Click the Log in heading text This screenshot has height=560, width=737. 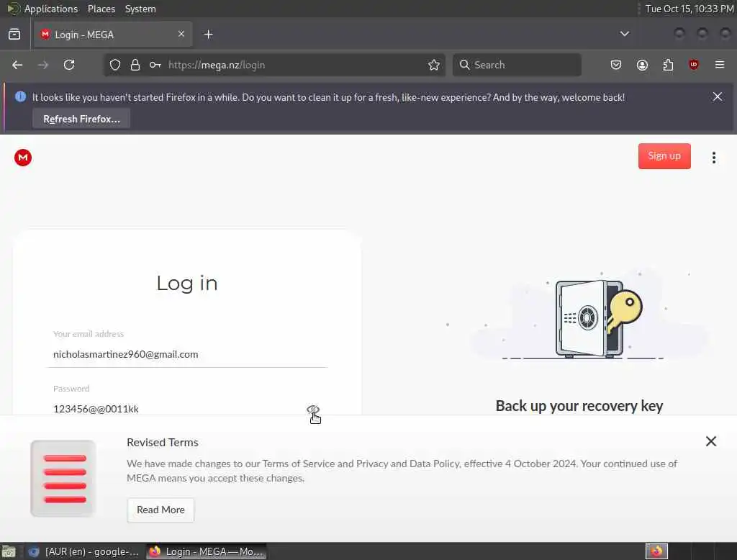point(187,284)
